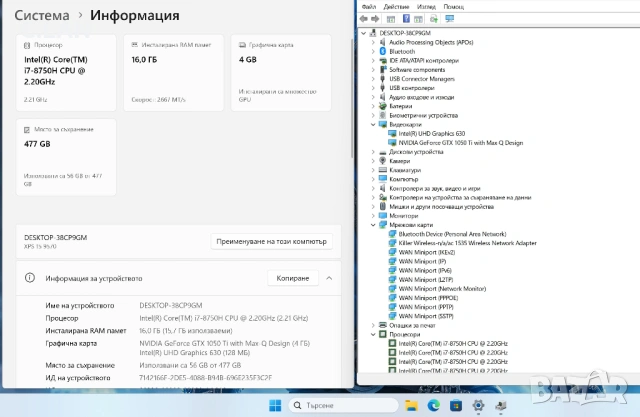640x417 pixels.
Task: Open the Windows Start menu
Action: [275, 405]
